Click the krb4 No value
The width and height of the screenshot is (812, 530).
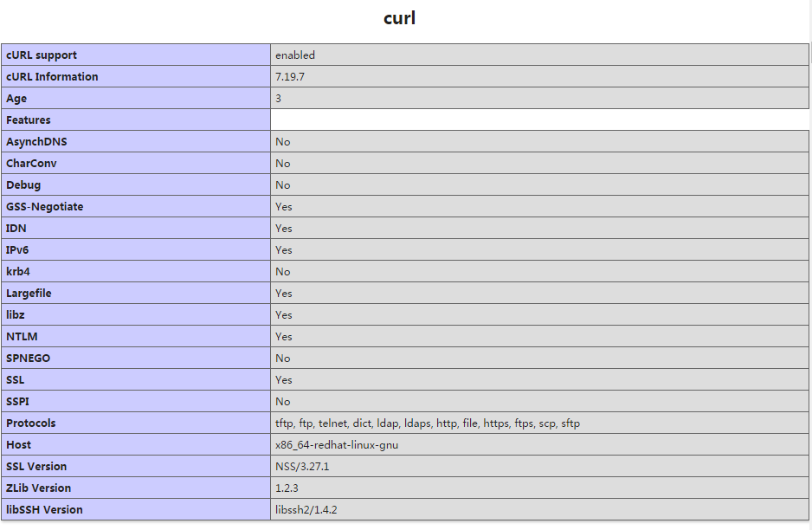(283, 271)
